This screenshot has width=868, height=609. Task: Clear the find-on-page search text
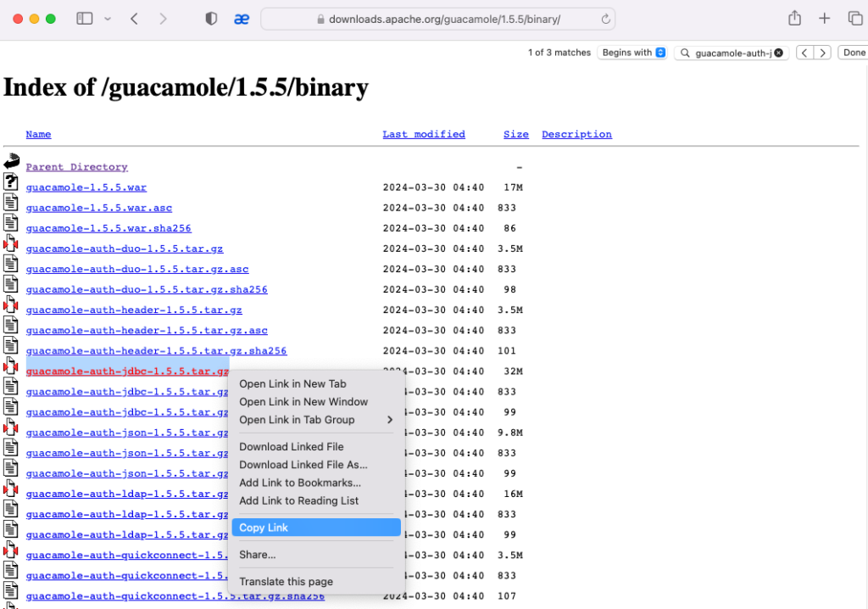[x=778, y=53]
